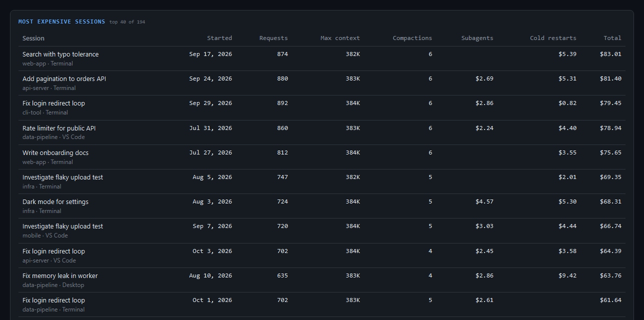644x320 pixels.
Task: Click 'Most Expensive Sessions' heading
Action: pos(62,22)
